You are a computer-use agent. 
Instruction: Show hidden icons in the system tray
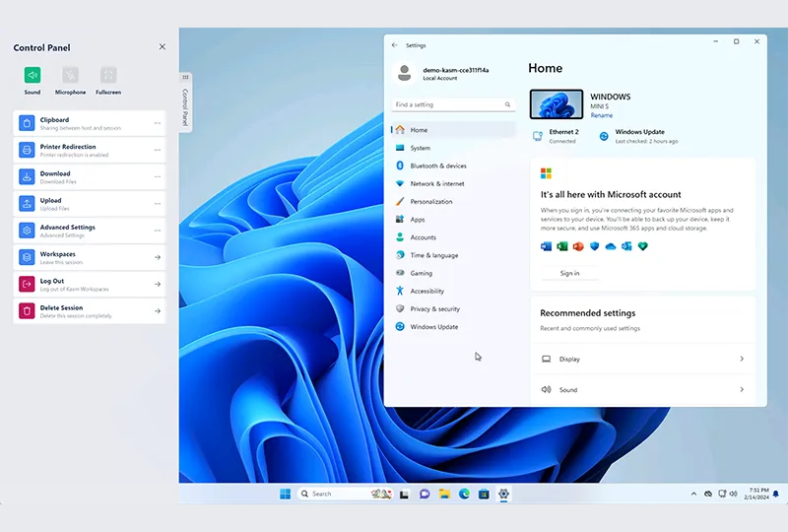pos(694,494)
